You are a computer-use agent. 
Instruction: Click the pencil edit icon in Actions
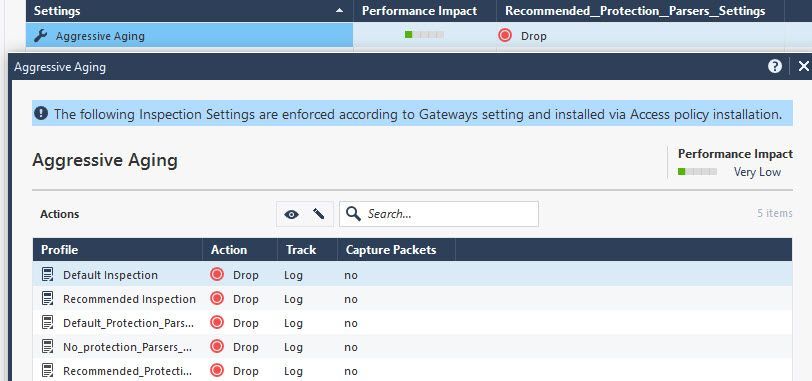[x=318, y=214]
